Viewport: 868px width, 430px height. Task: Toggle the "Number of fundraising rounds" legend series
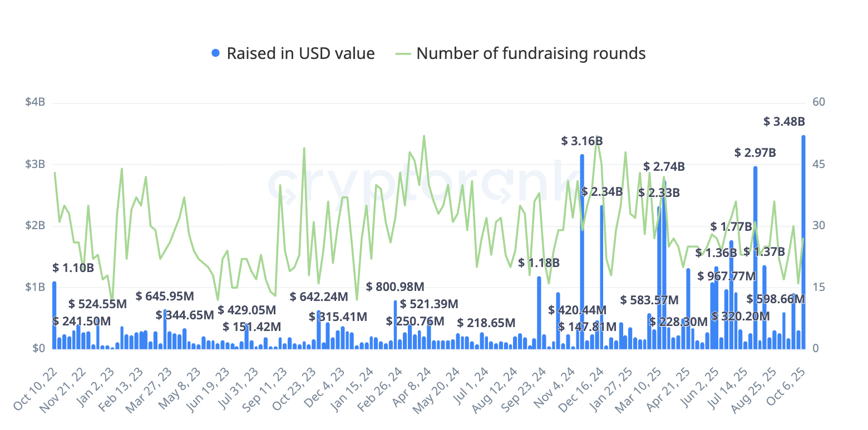coord(531,53)
